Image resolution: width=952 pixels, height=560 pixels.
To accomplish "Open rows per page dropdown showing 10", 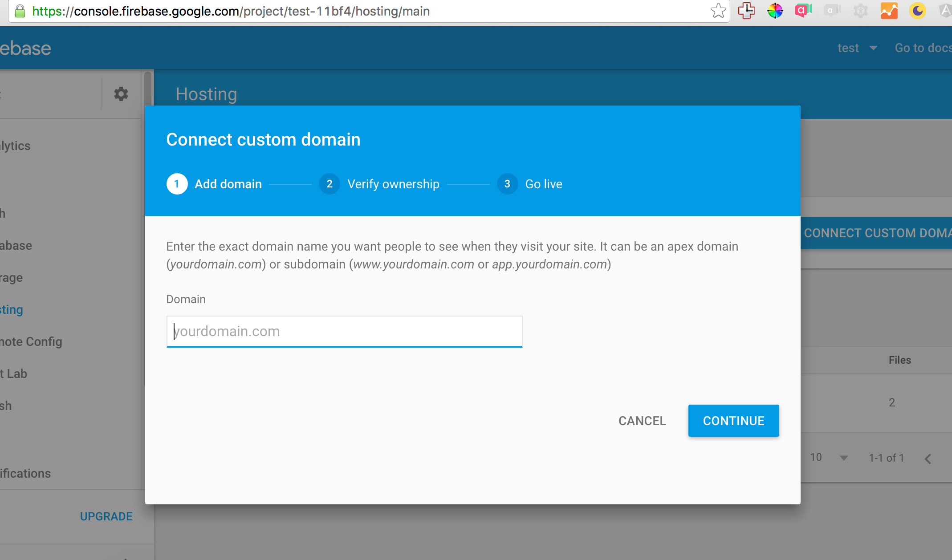I will click(829, 458).
